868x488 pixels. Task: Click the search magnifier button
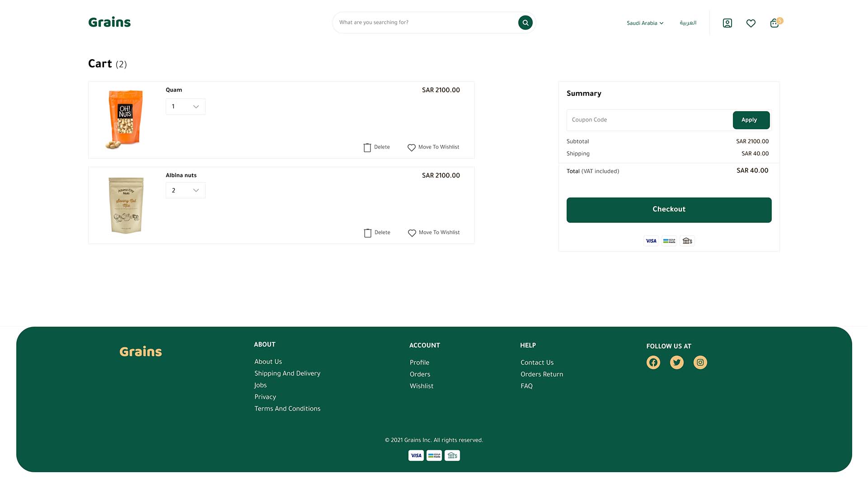[525, 23]
